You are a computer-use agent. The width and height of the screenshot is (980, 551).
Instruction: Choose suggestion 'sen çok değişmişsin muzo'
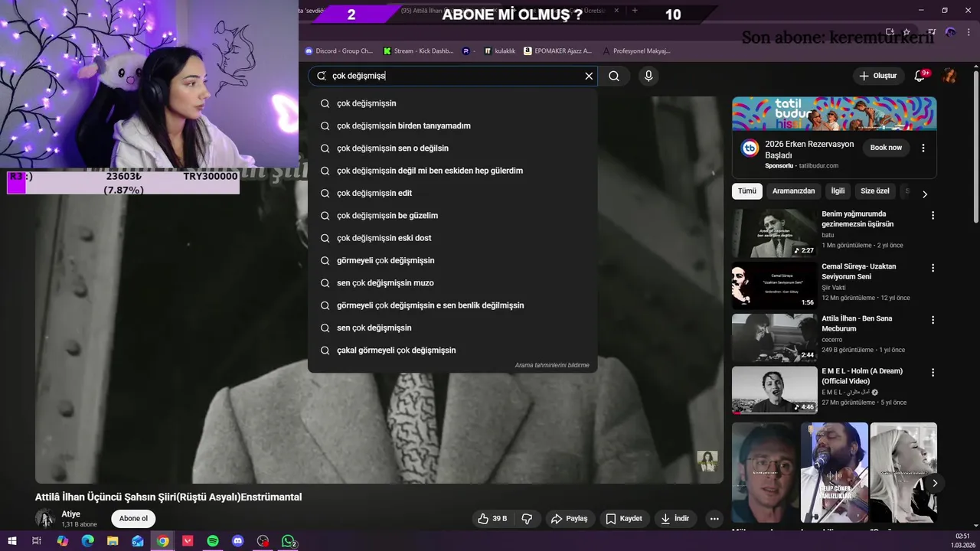[452, 283]
